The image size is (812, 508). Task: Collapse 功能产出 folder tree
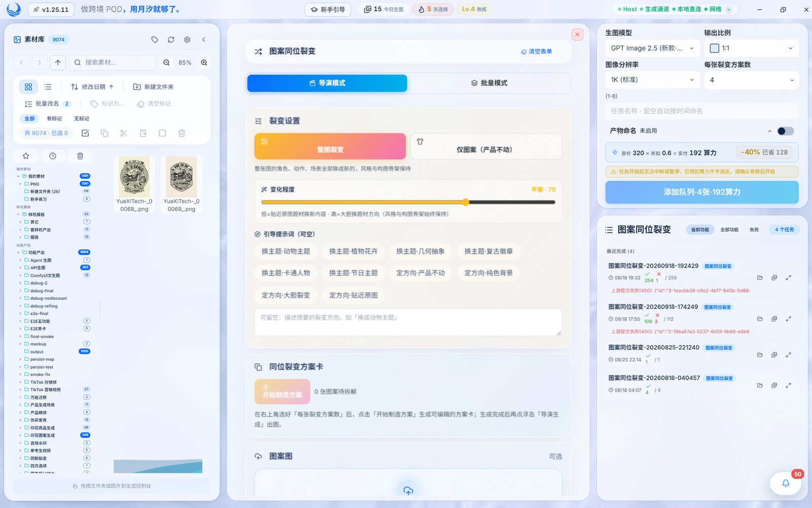18,252
